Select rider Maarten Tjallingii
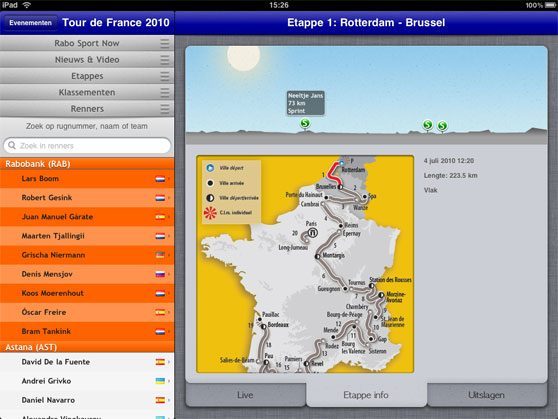 (x=87, y=236)
